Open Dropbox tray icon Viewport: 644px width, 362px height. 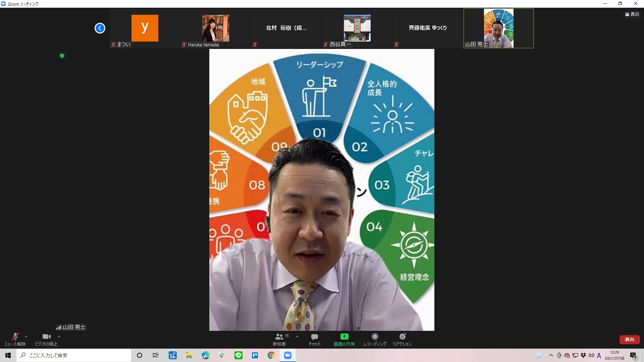[583, 355]
